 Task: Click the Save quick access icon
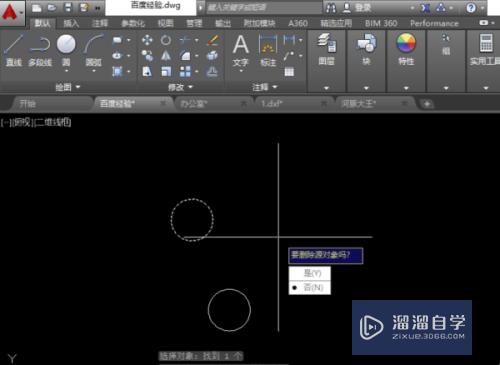[x=68, y=8]
